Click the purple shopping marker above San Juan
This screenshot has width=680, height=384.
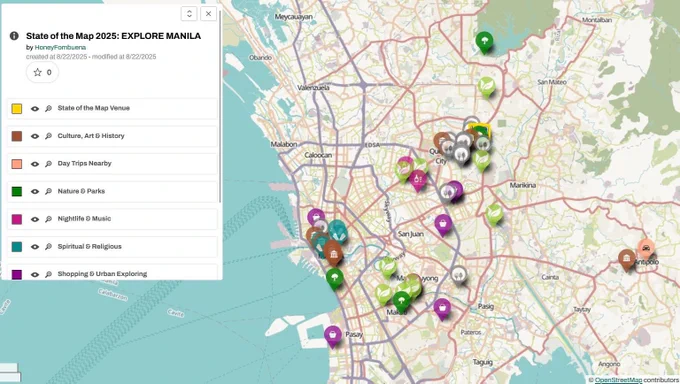[x=443, y=225]
